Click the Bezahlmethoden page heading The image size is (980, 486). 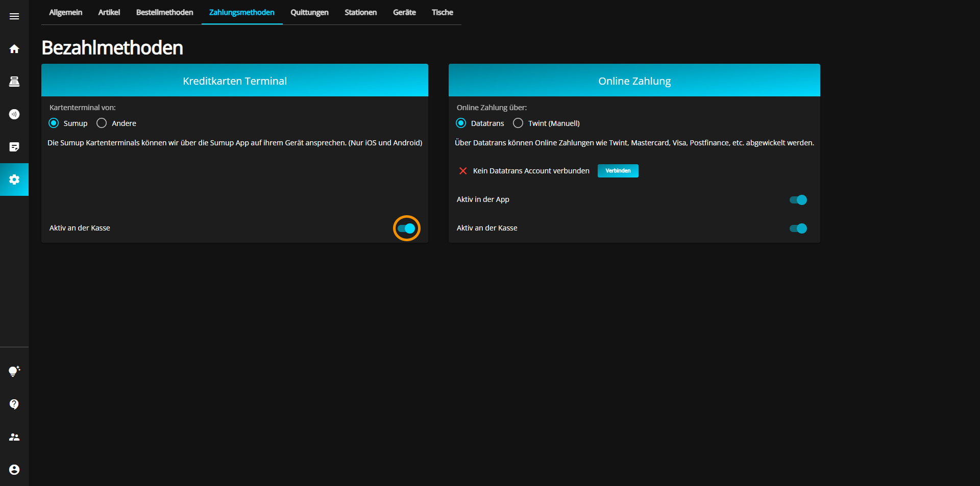112,47
